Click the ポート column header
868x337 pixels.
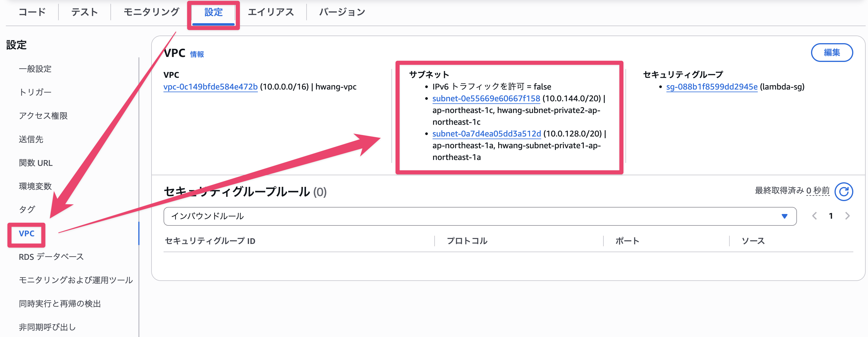click(627, 241)
